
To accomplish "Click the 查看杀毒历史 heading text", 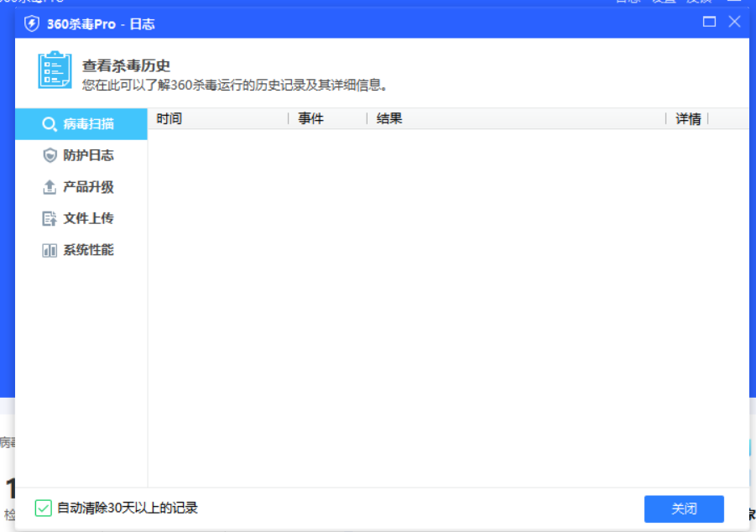I will [x=127, y=65].
